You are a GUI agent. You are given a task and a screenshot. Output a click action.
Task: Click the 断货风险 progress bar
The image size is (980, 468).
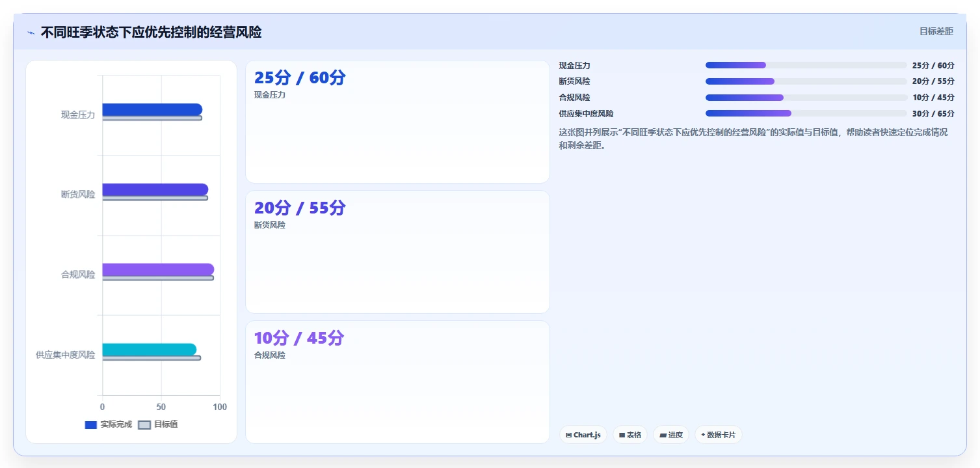tap(806, 81)
